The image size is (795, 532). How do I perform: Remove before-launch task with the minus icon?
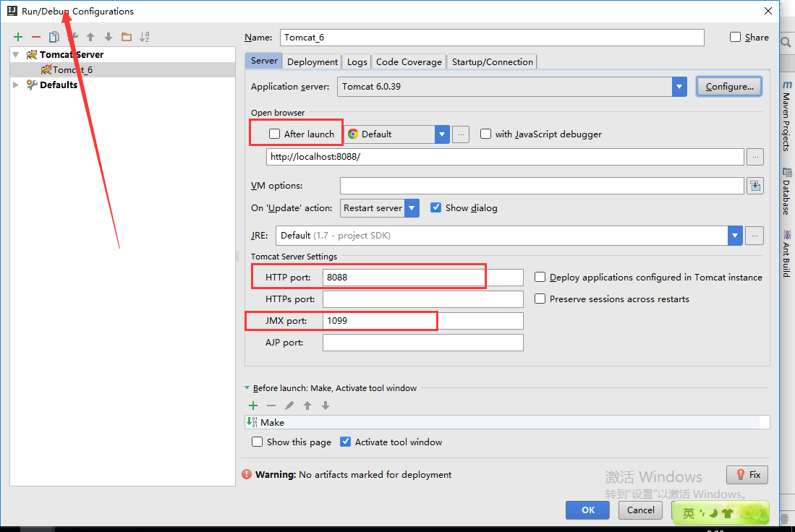(271, 406)
